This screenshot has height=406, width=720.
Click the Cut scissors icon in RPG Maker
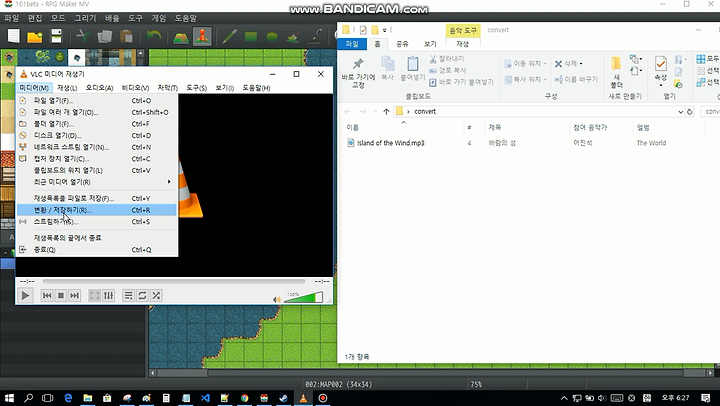tap(83, 36)
